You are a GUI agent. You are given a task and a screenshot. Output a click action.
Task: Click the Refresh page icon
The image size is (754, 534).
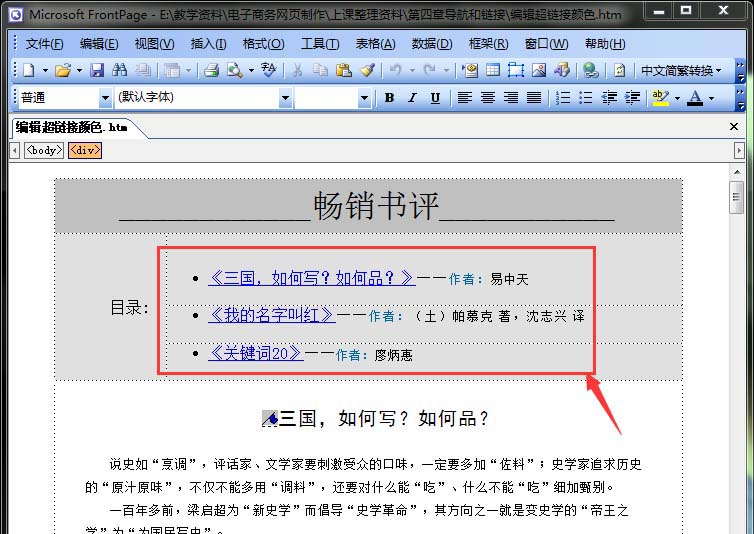click(619, 71)
